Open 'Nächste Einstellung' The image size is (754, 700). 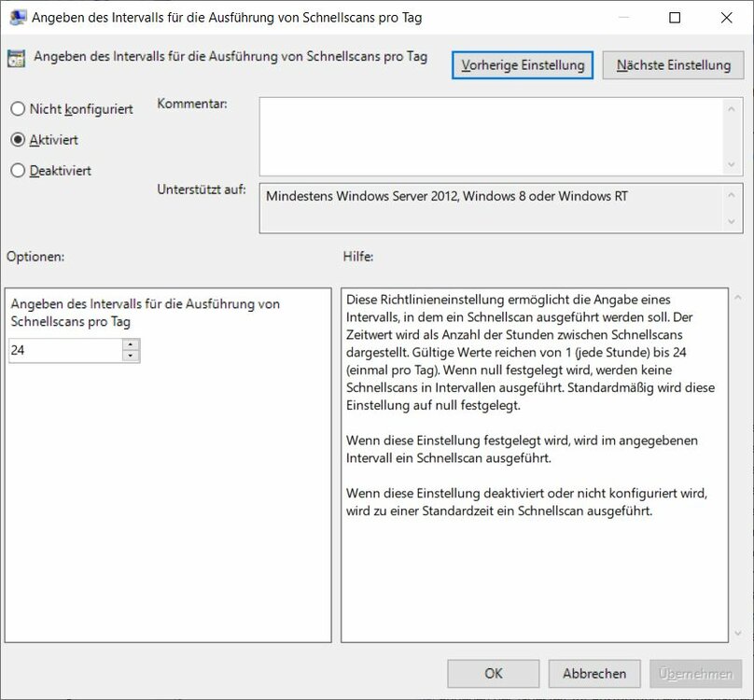tap(673, 65)
